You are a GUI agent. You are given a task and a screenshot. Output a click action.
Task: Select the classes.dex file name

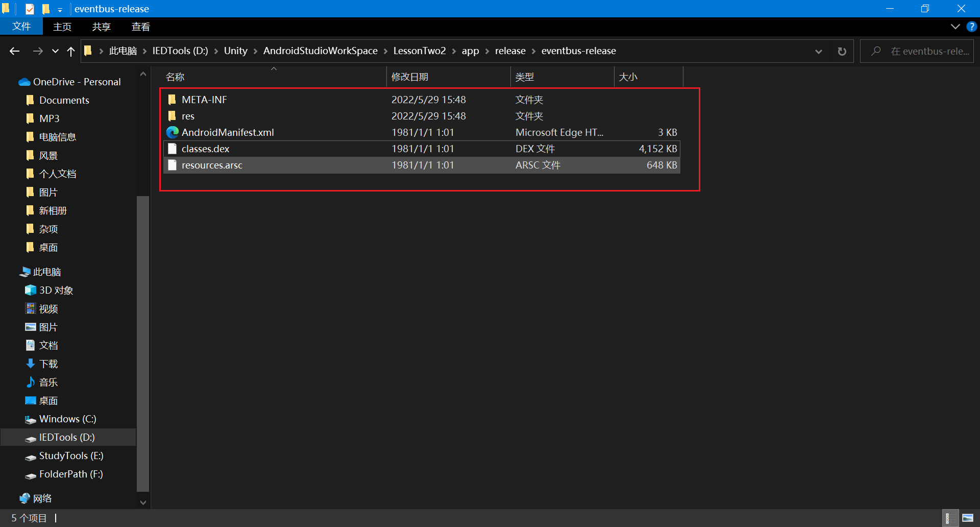[205, 149]
